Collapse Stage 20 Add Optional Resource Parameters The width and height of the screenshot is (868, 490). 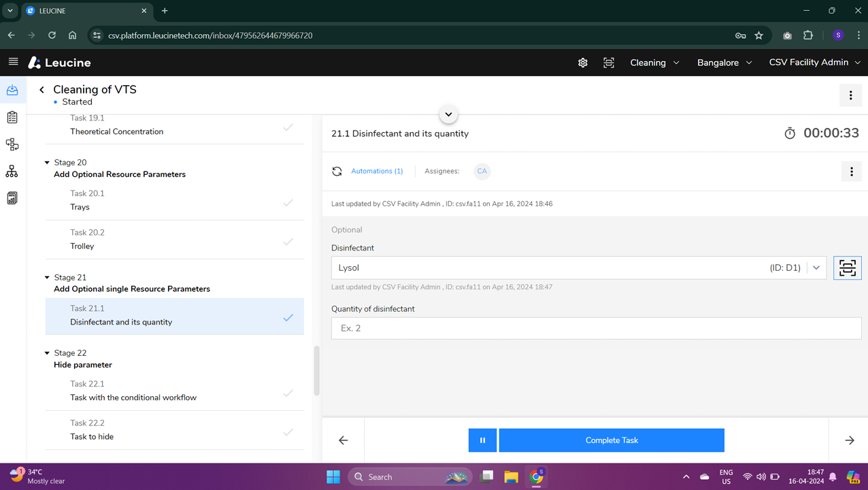(x=47, y=163)
